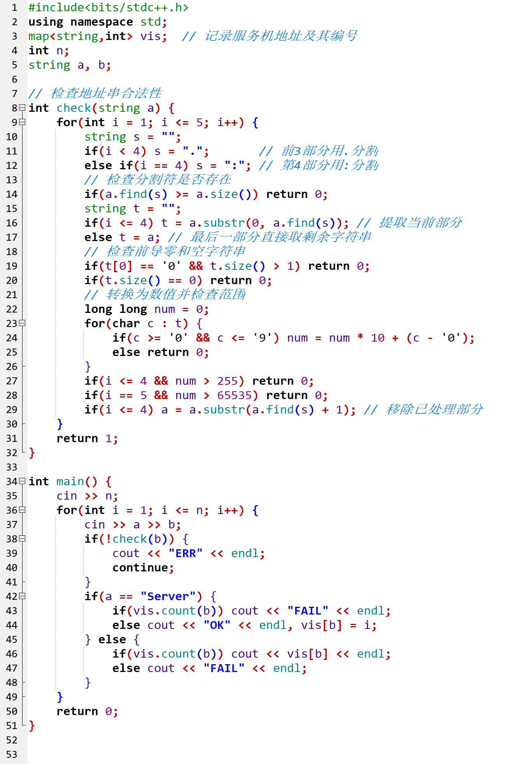Click 'string s = "";' on line 10

point(132,137)
